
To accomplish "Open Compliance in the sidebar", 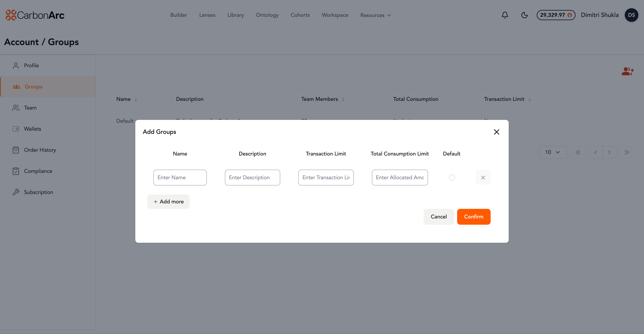I will tap(38, 171).
